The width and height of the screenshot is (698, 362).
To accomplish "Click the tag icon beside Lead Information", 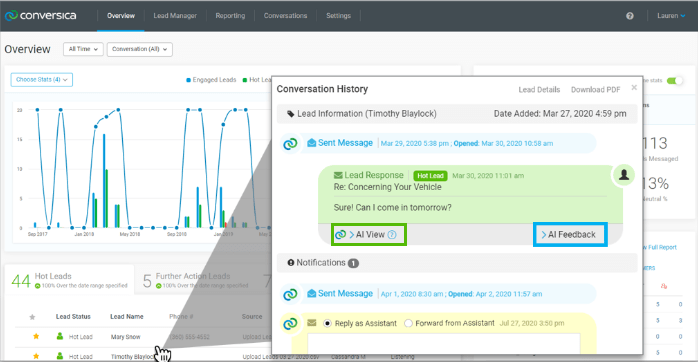I will click(290, 114).
